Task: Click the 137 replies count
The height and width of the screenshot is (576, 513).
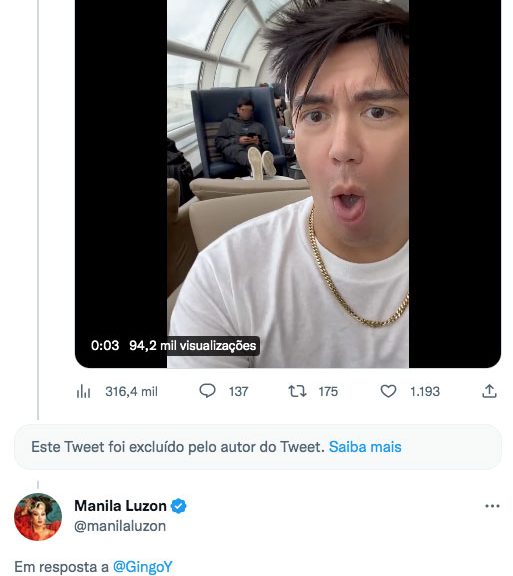Action: tap(238, 391)
